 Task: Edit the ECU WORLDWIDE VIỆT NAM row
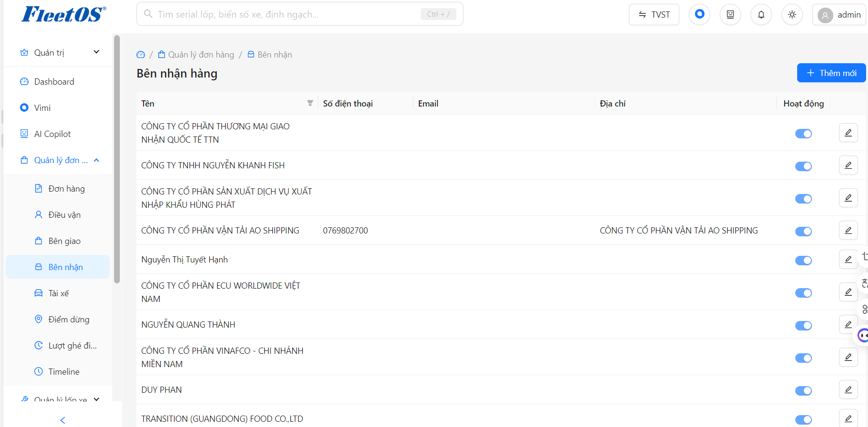(848, 292)
